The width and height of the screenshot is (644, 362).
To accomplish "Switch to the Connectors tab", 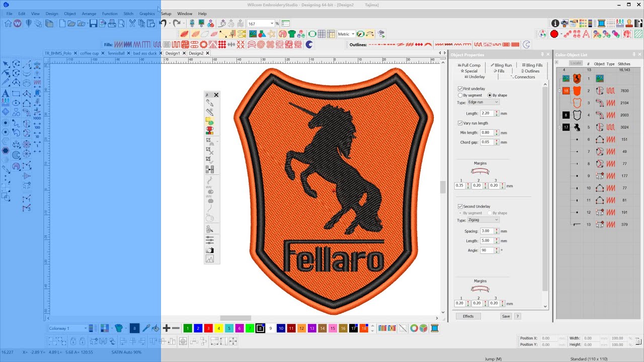I will [523, 77].
